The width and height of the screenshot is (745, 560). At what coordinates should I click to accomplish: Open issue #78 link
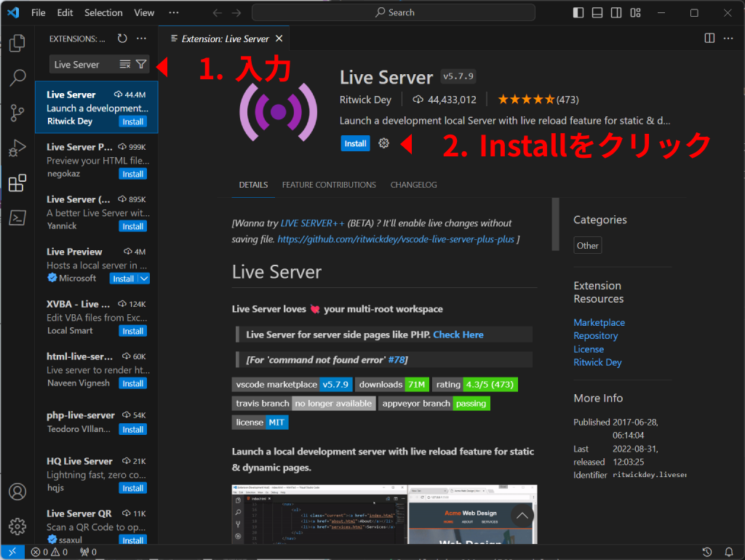pyautogui.click(x=397, y=360)
